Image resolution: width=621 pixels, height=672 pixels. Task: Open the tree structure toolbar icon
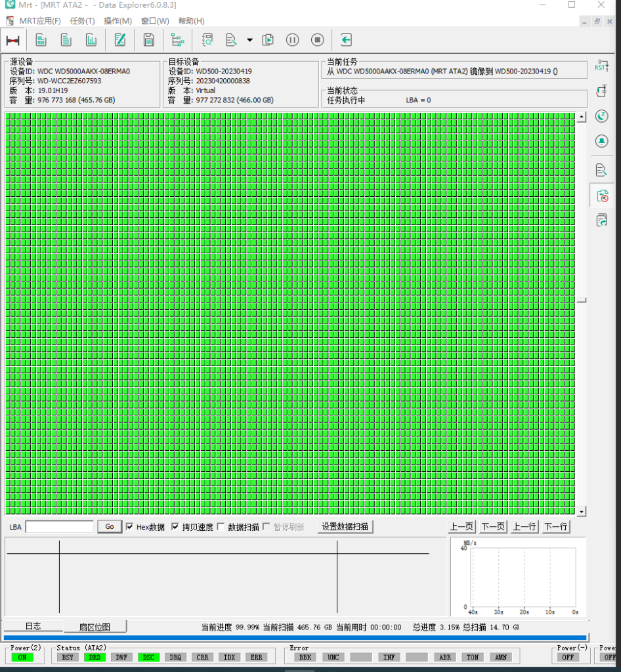tap(177, 40)
